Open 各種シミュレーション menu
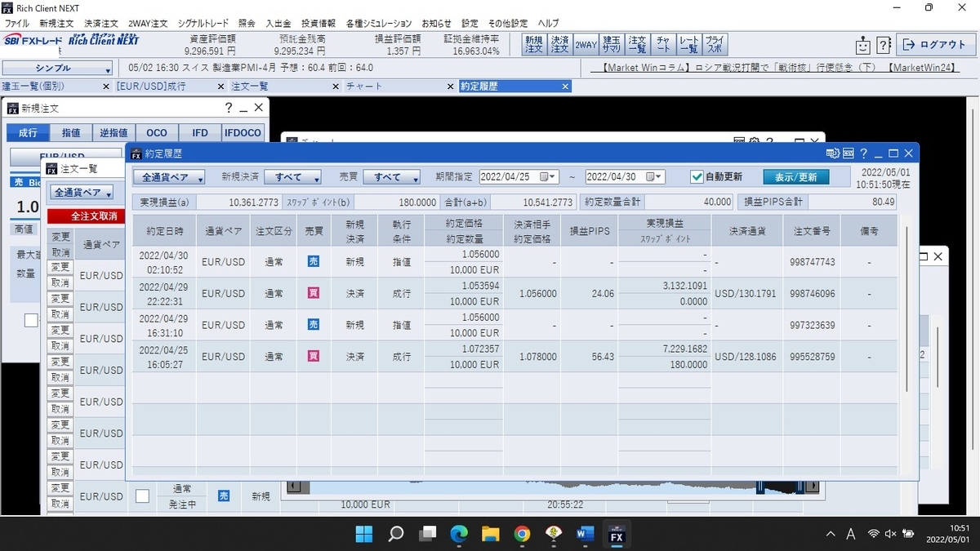The image size is (980, 551). point(378,24)
